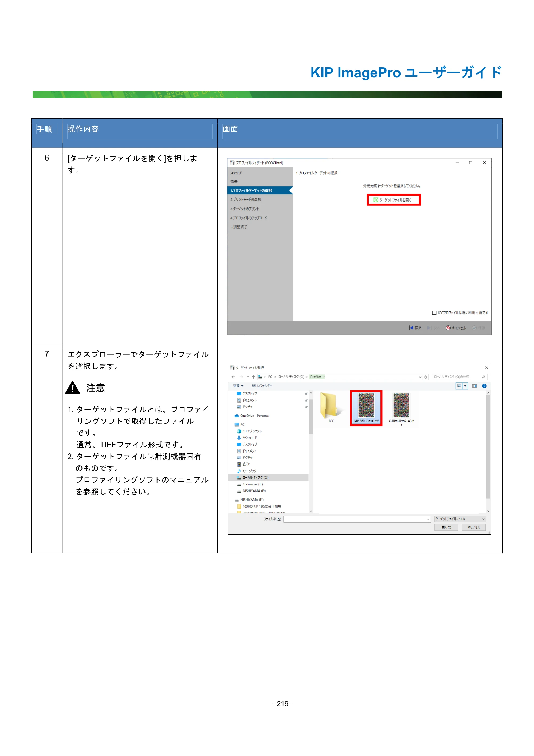
Task: Select ダウンロード in navigation tree
Action: pyautogui.click(x=247, y=438)
